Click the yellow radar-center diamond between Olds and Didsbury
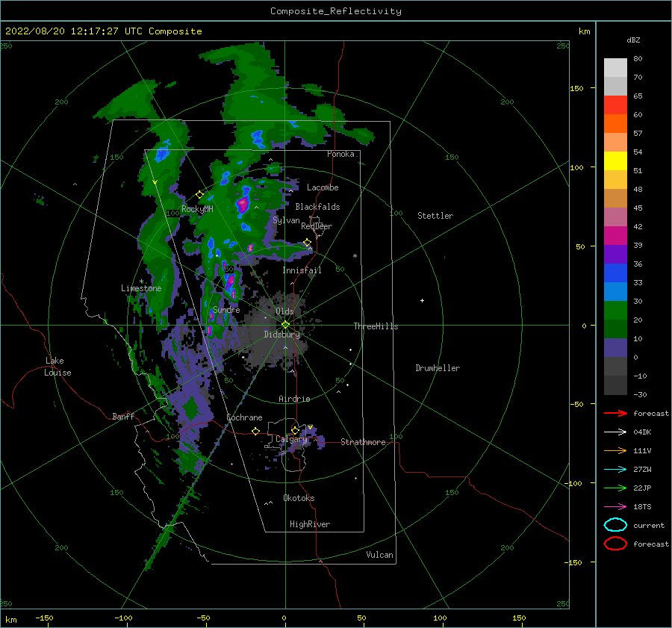 pos(285,325)
